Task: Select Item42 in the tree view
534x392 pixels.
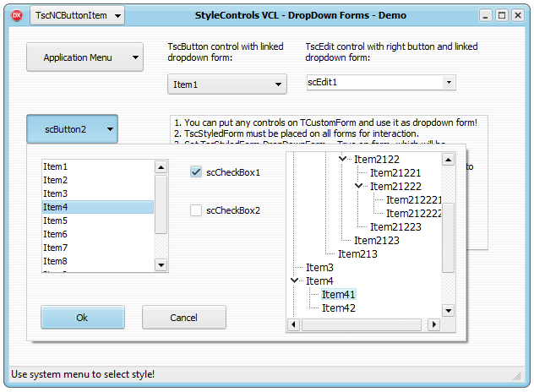Action: pos(339,308)
